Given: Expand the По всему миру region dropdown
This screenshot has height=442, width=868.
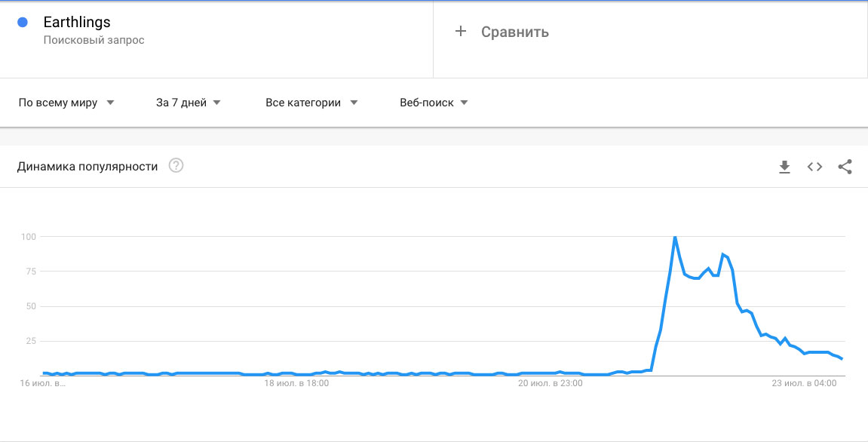Looking at the screenshot, I should click(x=66, y=103).
